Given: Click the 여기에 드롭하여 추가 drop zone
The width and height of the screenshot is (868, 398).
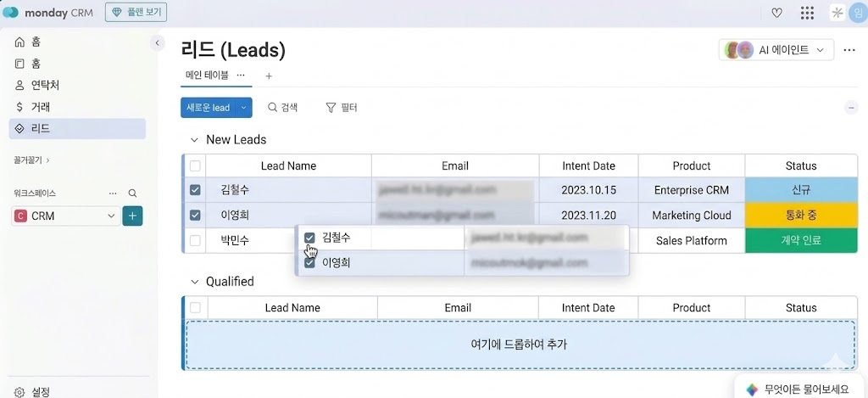Looking at the screenshot, I should [519, 345].
